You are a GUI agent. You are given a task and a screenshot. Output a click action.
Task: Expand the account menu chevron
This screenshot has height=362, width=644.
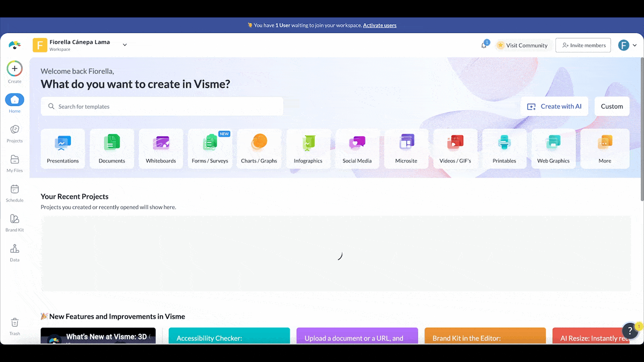pos(635,45)
